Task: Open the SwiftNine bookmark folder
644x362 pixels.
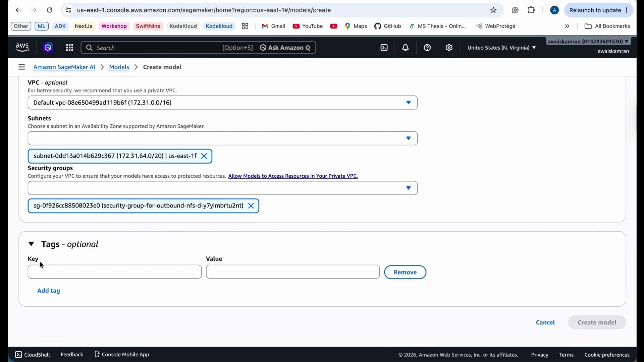Action: coord(149,26)
